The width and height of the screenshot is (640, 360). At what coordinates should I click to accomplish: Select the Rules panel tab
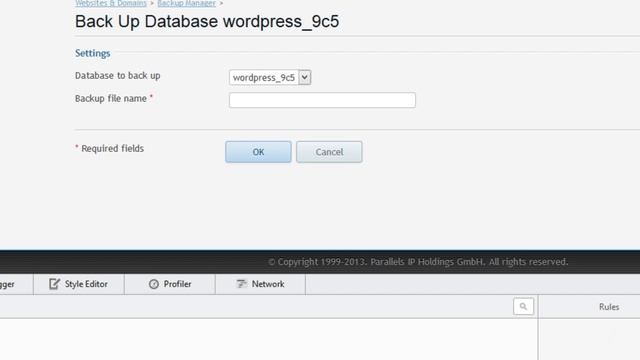609,307
